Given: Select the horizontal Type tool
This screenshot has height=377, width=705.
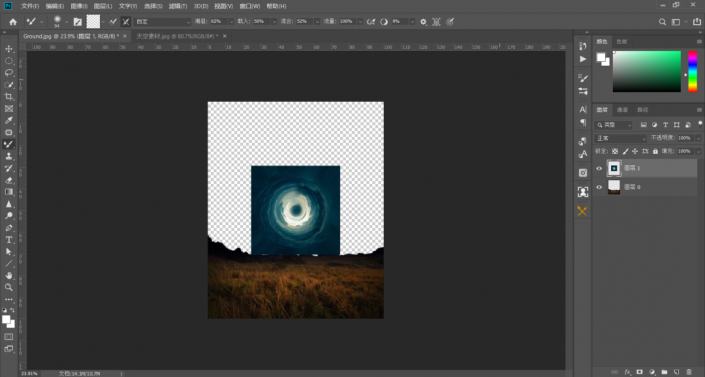Looking at the screenshot, I should tap(9, 240).
